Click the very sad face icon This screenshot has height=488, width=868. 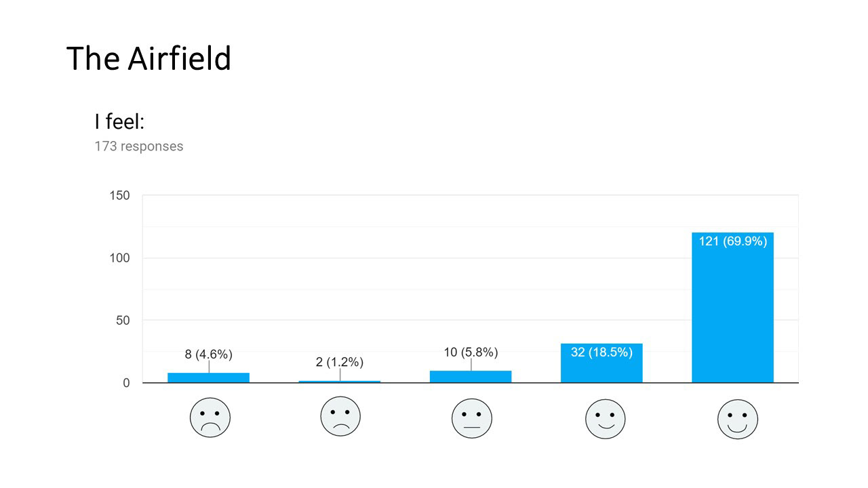click(210, 418)
